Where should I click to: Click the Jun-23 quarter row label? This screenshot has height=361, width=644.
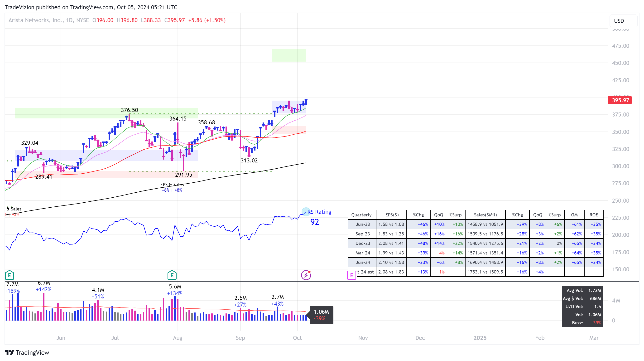click(362, 224)
